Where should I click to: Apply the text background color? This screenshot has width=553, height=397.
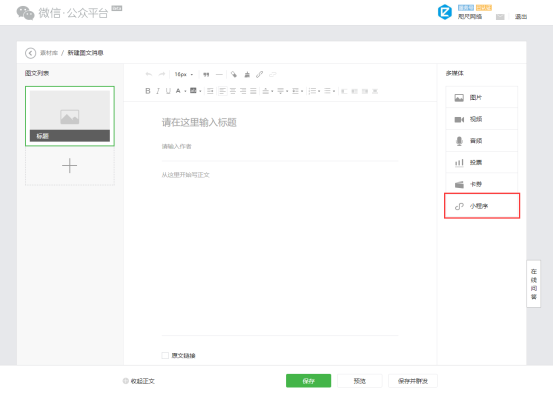pos(193,91)
